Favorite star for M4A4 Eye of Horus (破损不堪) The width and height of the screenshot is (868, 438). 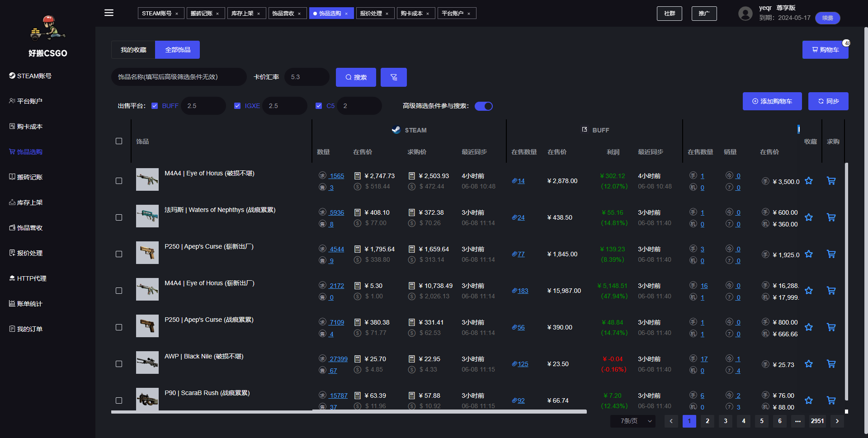pyautogui.click(x=809, y=181)
